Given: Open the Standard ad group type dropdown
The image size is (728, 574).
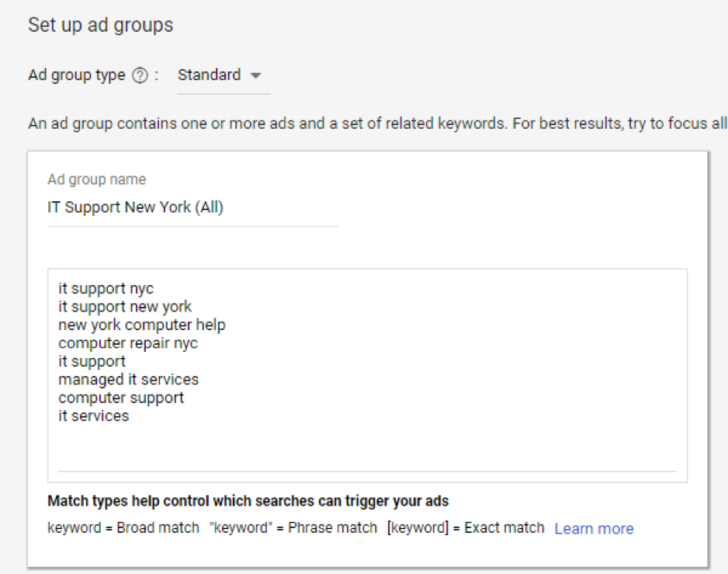Looking at the screenshot, I should click(220, 75).
